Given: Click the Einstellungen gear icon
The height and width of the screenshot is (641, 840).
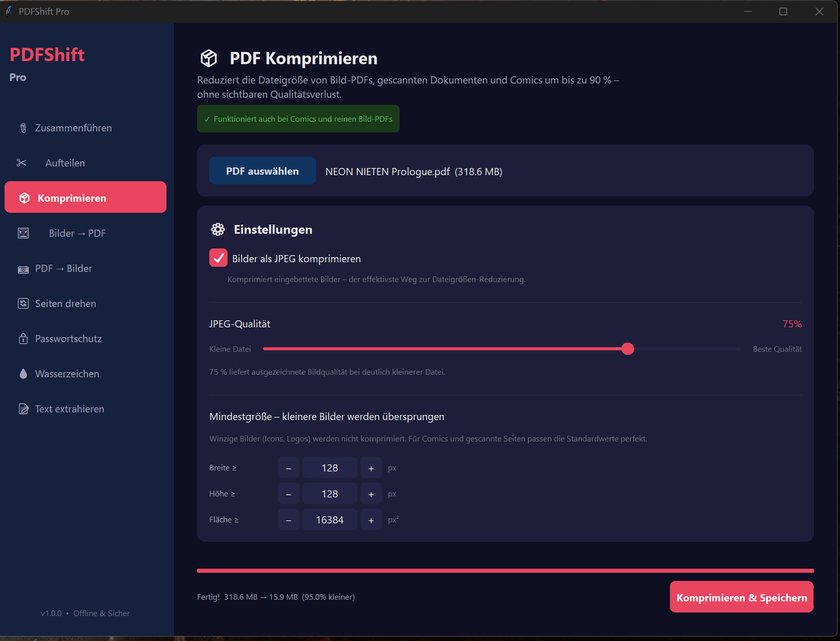Looking at the screenshot, I should [x=217, y=229].
